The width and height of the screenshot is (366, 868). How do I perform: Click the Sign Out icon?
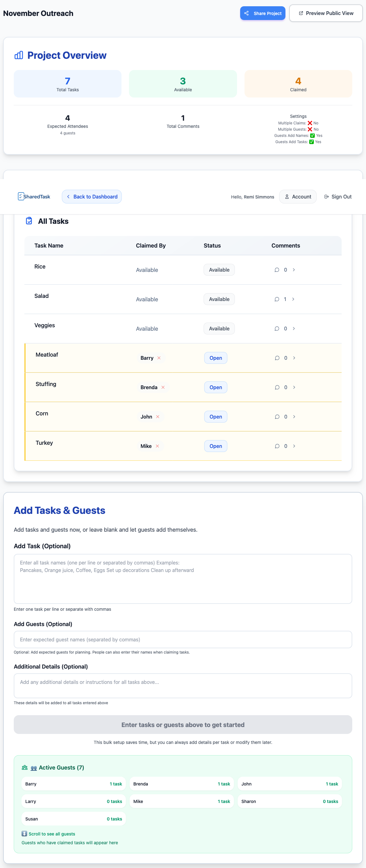tap(326, 196)
